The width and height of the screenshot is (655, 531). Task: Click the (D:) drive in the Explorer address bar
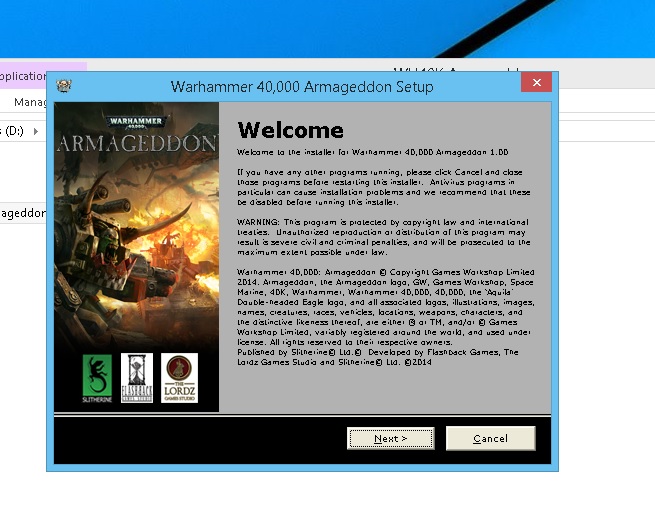pyautogui.click(x=13, y=131)
